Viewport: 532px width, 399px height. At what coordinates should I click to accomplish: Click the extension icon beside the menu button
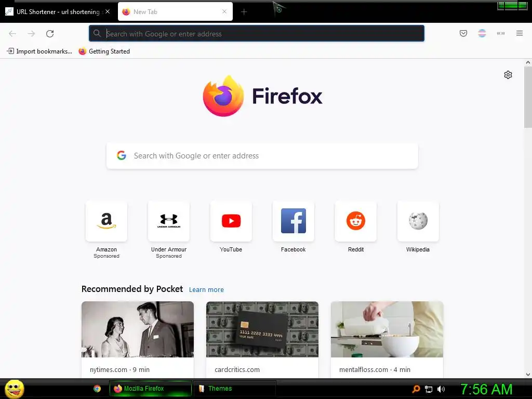tap(501, 33)
